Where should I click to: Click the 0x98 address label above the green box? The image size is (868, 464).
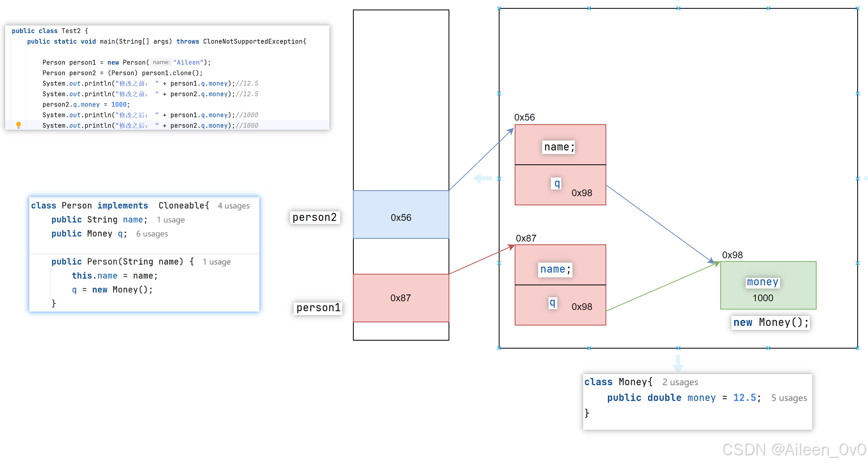tap(732, 255)
